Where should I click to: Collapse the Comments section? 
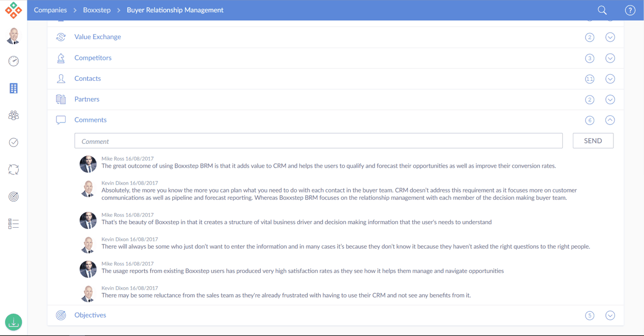click(x=610, y=120)
